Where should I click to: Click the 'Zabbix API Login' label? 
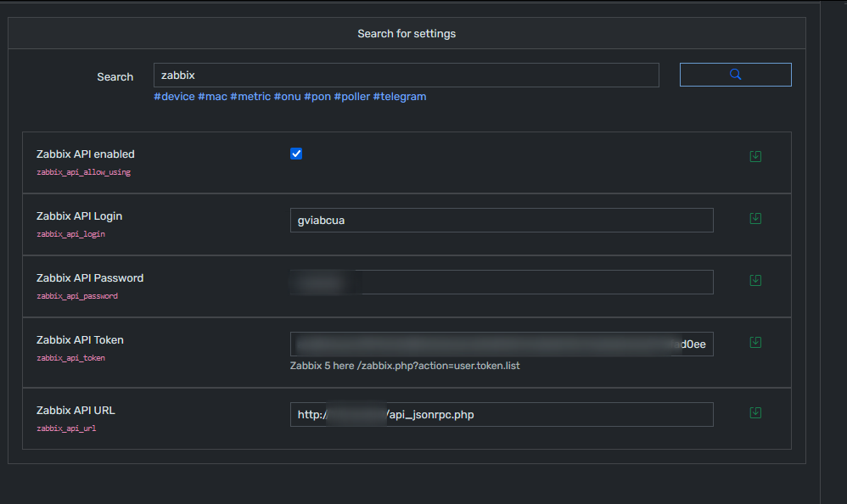coord(80,216)
